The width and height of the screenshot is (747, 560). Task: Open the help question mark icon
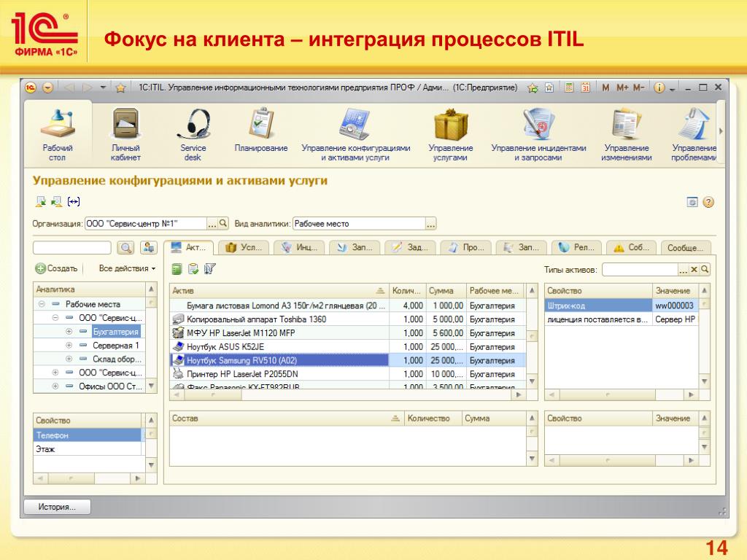pyautogui.click(x=708, y=203)
